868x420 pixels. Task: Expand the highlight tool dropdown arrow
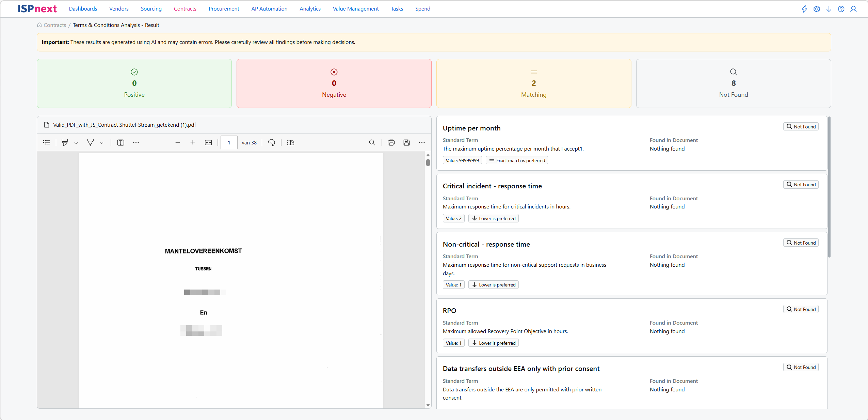76,143
